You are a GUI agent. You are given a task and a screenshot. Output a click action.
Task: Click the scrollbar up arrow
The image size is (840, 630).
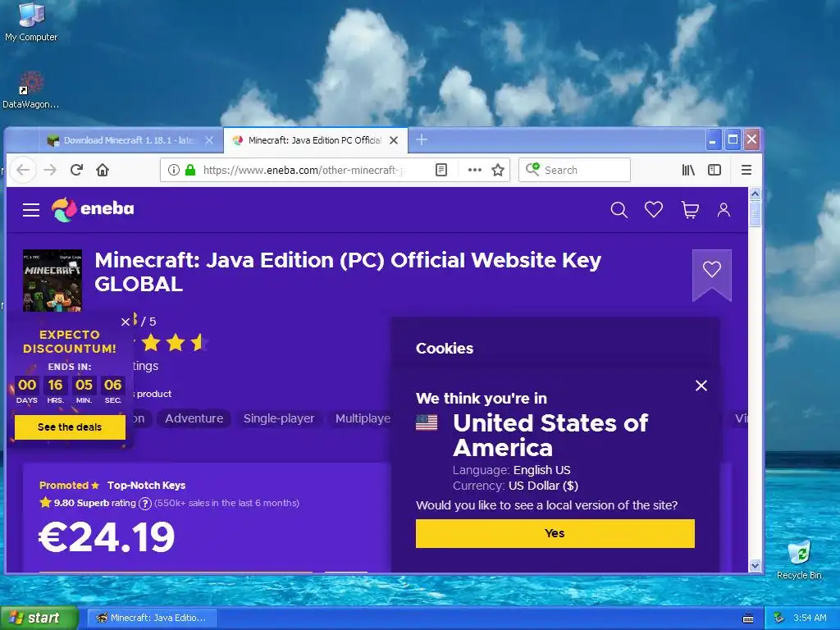pos(755,194)
